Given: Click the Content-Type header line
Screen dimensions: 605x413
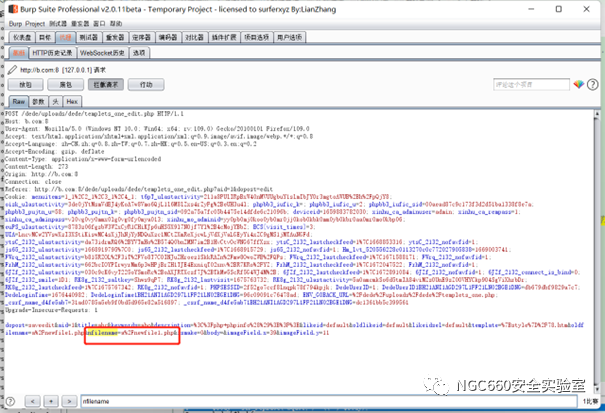Looking at the screenshot, I should click(83, 159).
